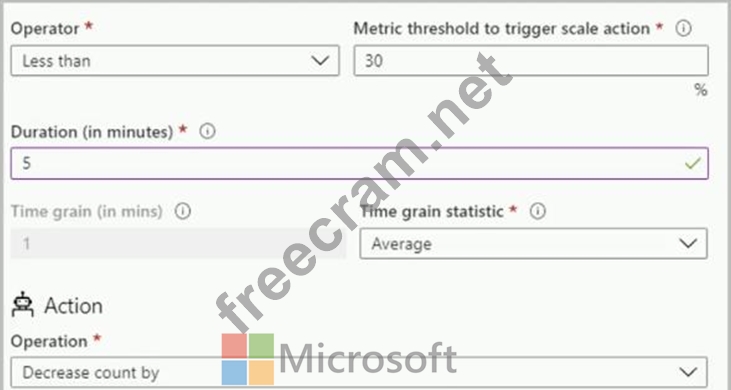Click info icon beside Time grain statistic
This screenshot has height=390, width=731.
coord(538,212)
